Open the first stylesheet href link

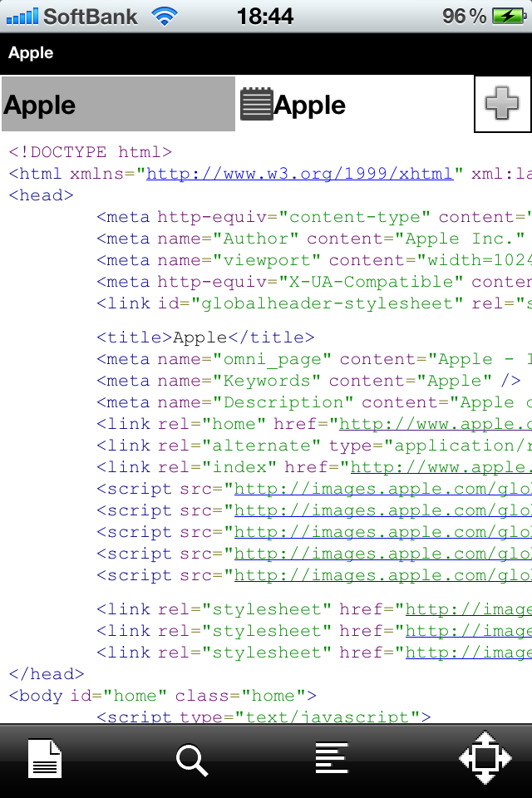(468, 609)
